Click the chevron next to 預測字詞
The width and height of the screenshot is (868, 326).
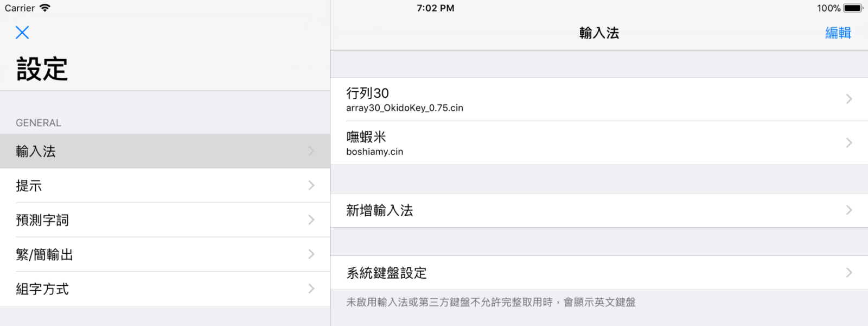[311, 220]
